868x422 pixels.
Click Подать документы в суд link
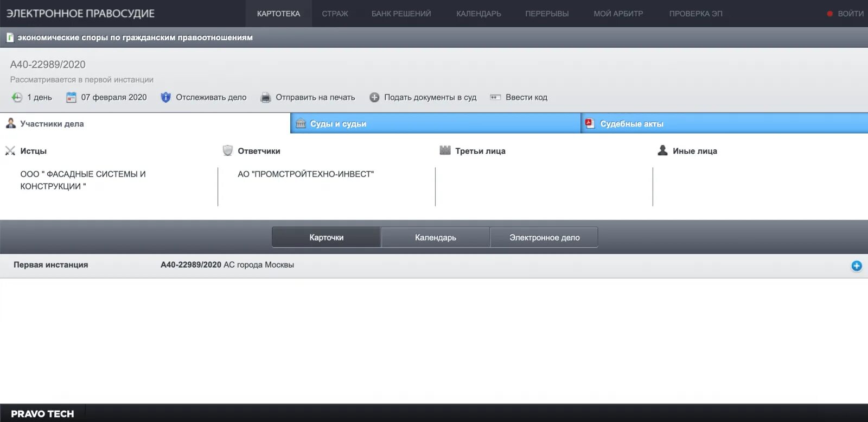430,97
